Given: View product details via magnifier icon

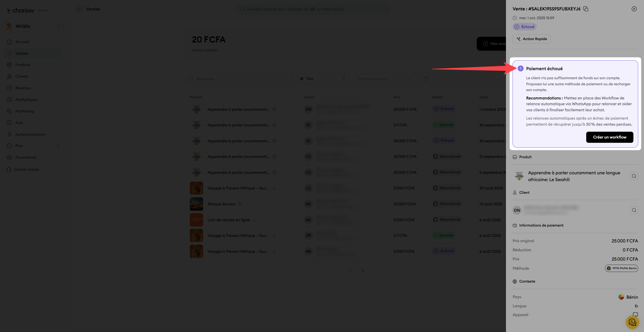Looking at the screenshot, I should [x=634, y=176].
